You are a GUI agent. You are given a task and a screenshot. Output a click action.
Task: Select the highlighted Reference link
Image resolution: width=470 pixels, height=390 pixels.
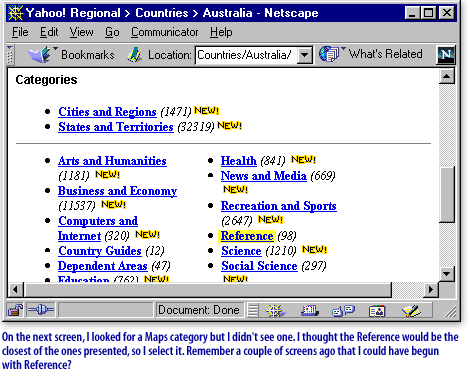247,236
